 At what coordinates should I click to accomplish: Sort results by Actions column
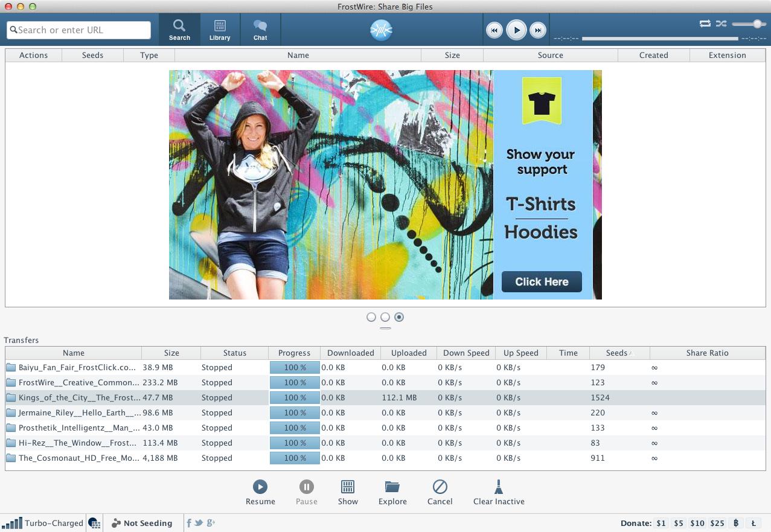[33, 55]
